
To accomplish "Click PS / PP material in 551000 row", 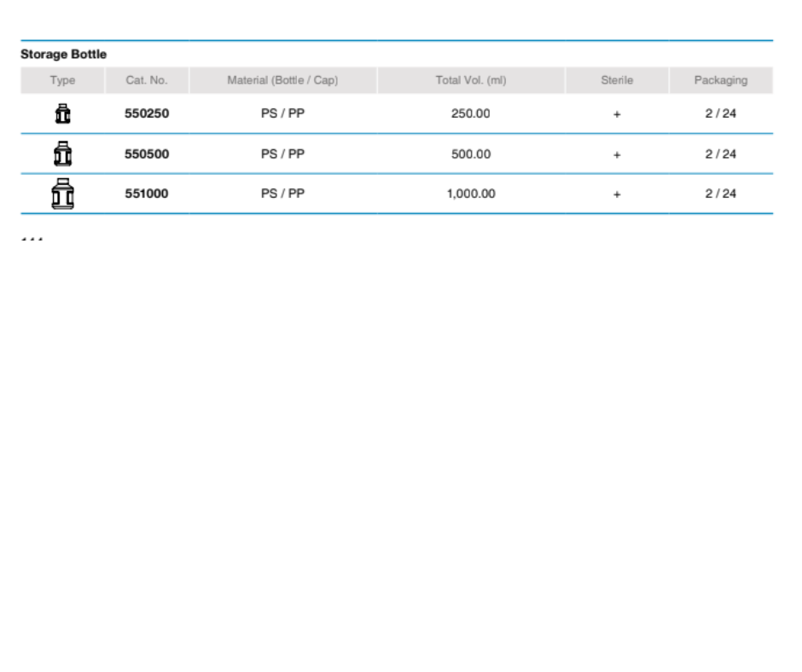I will 282,194.
